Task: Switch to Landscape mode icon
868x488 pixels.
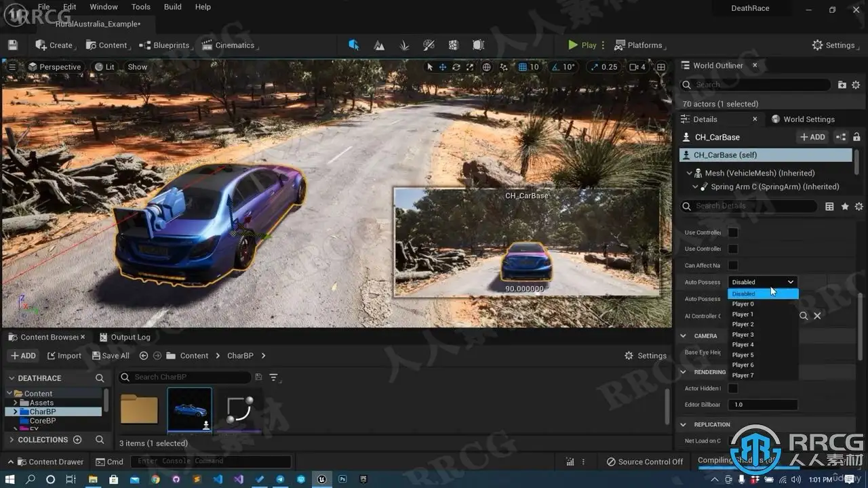Action: pos(379,45)
